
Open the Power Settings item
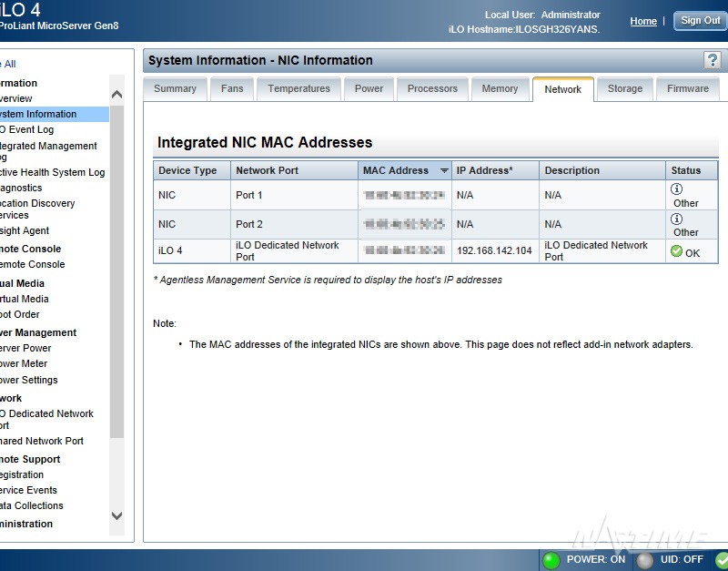[x=29, y=380]
